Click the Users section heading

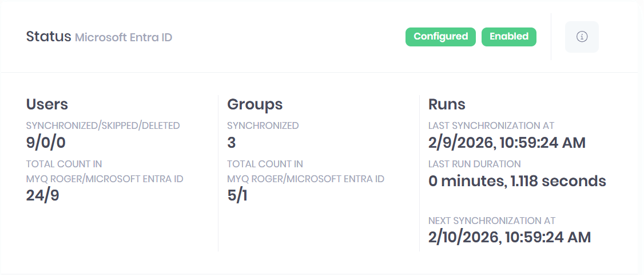[x=47, y=104]
